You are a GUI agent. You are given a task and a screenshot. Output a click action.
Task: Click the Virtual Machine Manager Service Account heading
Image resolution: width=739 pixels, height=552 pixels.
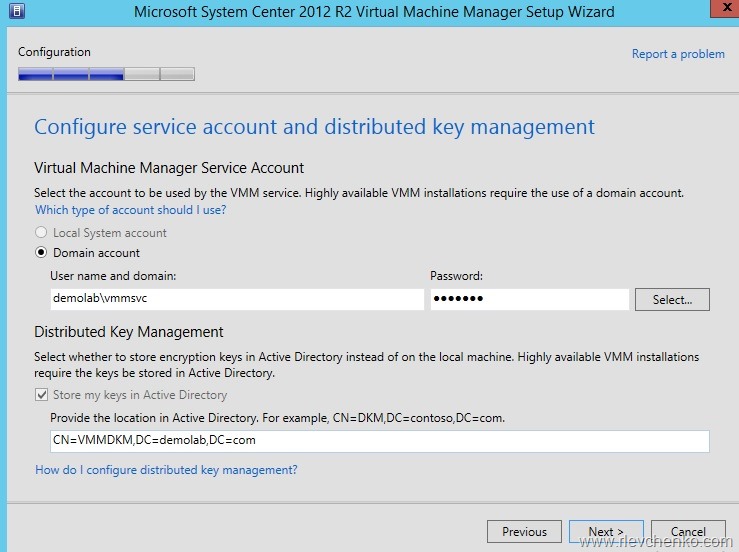(x=169, y=168)
